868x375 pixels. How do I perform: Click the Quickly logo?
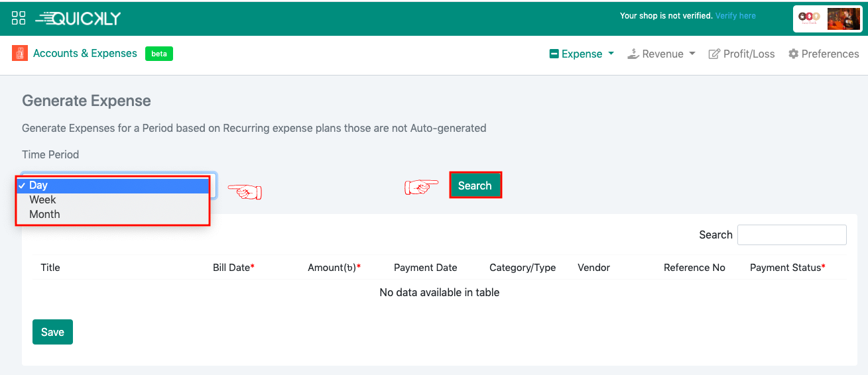click(x=78, y=18)
